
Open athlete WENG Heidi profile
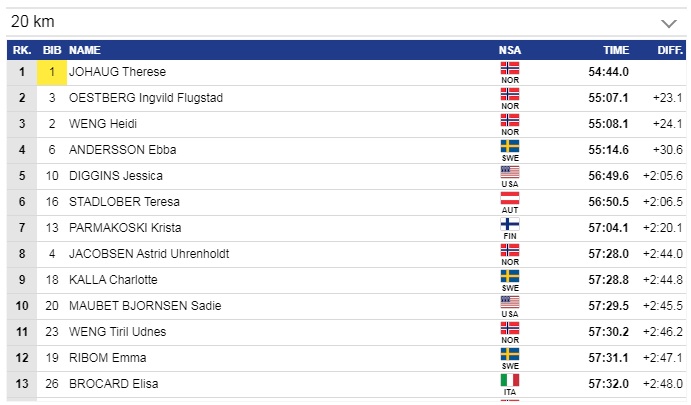point(102,124)
